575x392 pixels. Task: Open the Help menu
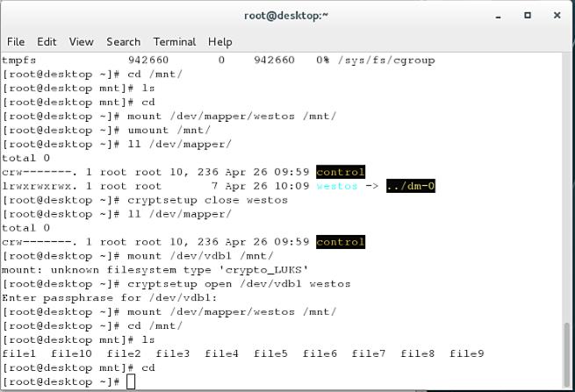tap(219, 42)
